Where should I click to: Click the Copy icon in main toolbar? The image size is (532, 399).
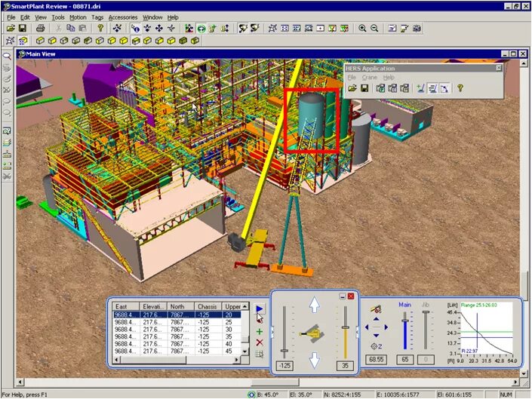[x=71, y=29]
